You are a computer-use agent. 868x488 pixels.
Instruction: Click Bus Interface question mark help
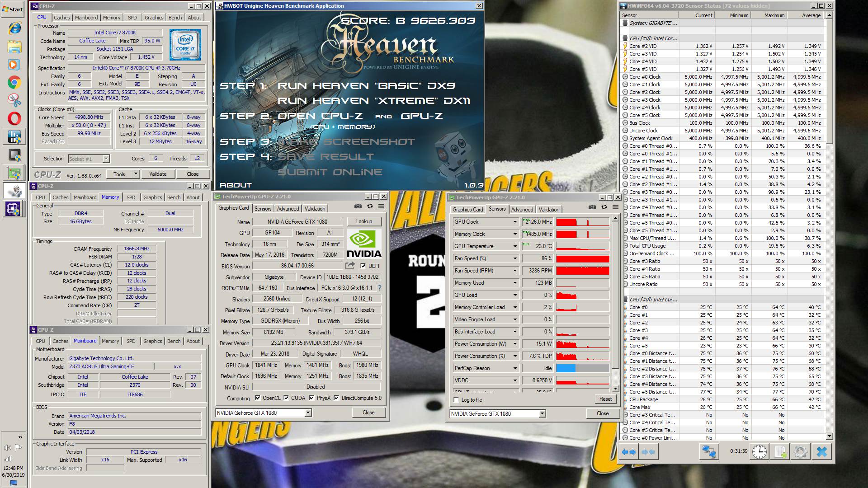click(379, 288)
